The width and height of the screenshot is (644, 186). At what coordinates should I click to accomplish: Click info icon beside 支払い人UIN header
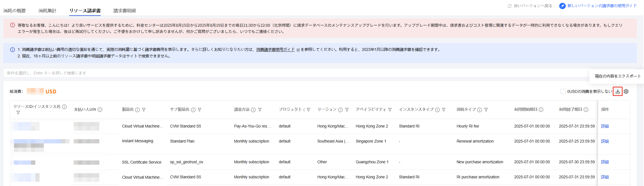pyautogui.click(x=100, y=110)
